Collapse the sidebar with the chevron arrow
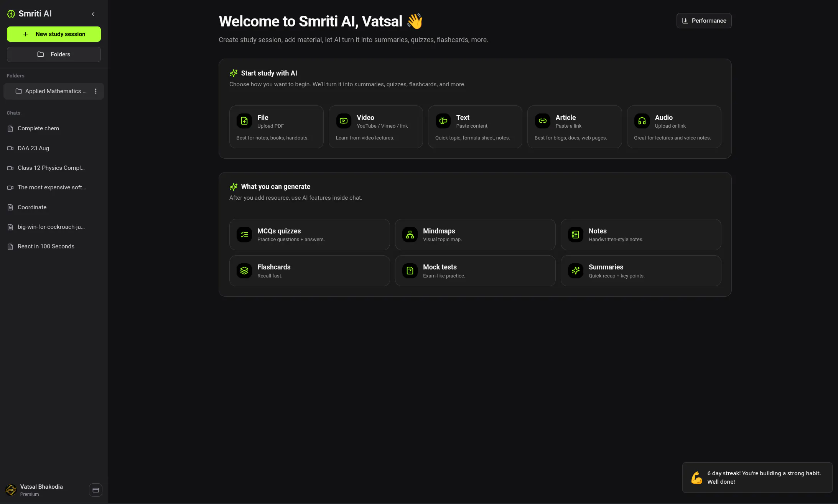 [93, 14]
